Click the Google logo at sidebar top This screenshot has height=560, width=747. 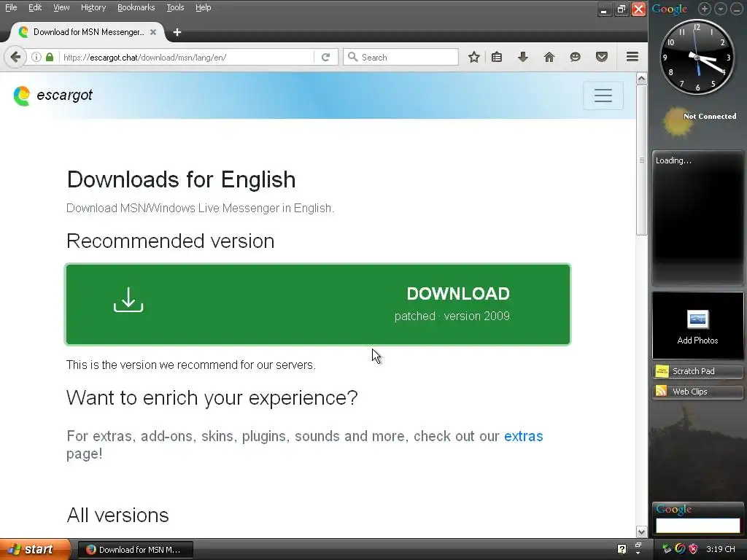(670, 9)
